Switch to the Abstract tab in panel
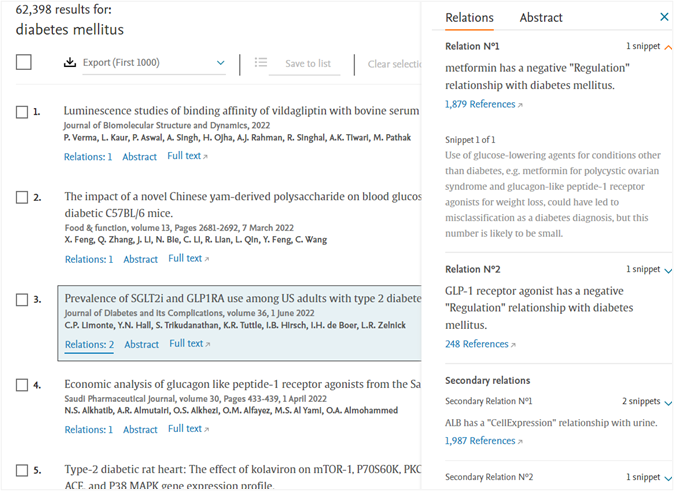This screenshot has height=491, width=674. (541, 18)
